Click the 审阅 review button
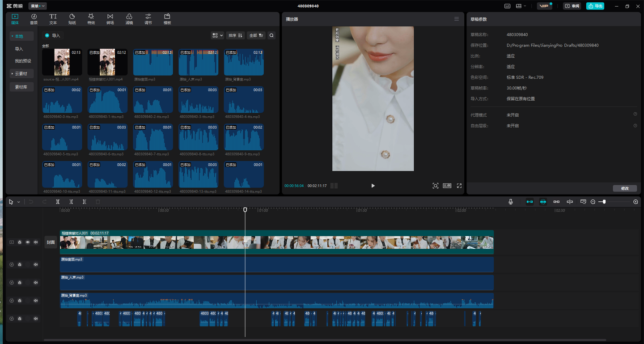644x344 pixels. click(x=572, y=6)
